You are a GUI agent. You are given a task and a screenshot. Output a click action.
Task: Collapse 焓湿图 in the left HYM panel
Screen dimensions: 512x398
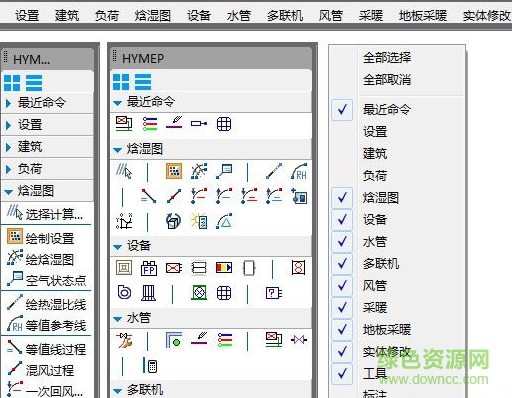[8, 192]
